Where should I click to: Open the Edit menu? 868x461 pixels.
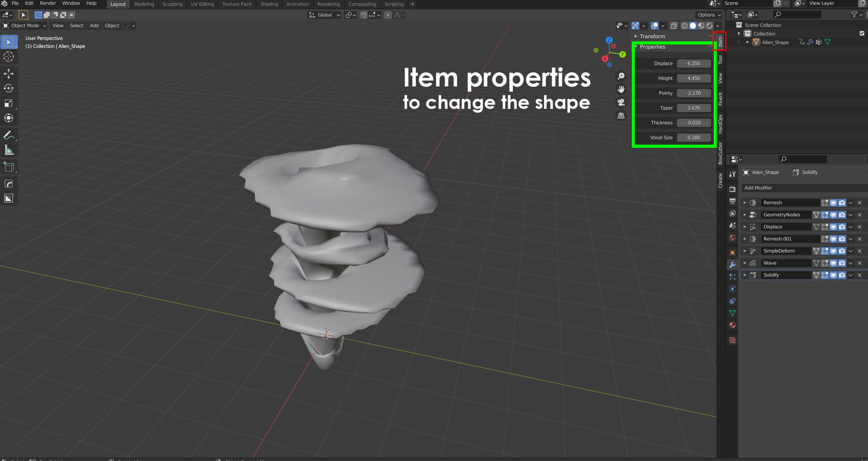click(x=29, y=3)
